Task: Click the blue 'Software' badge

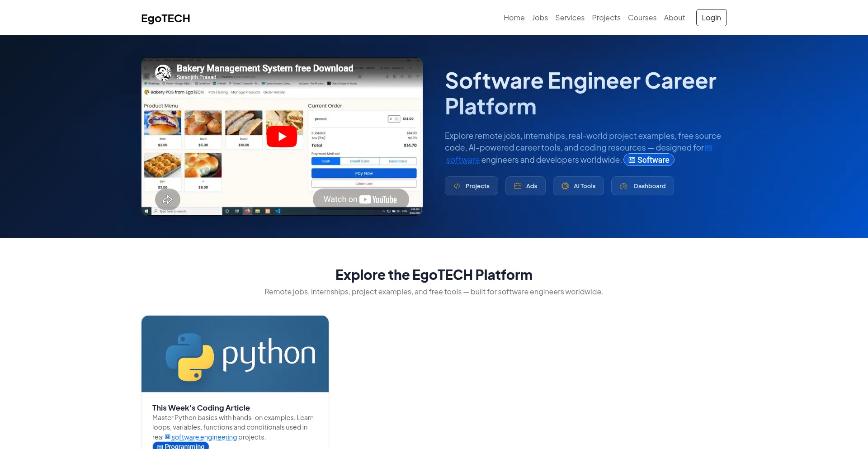Action: 649,160
